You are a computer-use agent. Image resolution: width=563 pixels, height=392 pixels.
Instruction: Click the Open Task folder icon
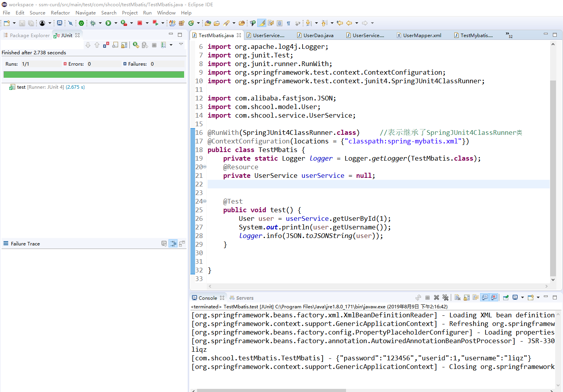pyautogui.click(x=217, y=23)
